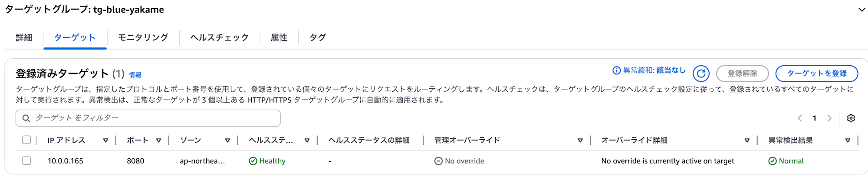Go to previous page arrow
The image size is (868, 184).
tap(799, 118)
